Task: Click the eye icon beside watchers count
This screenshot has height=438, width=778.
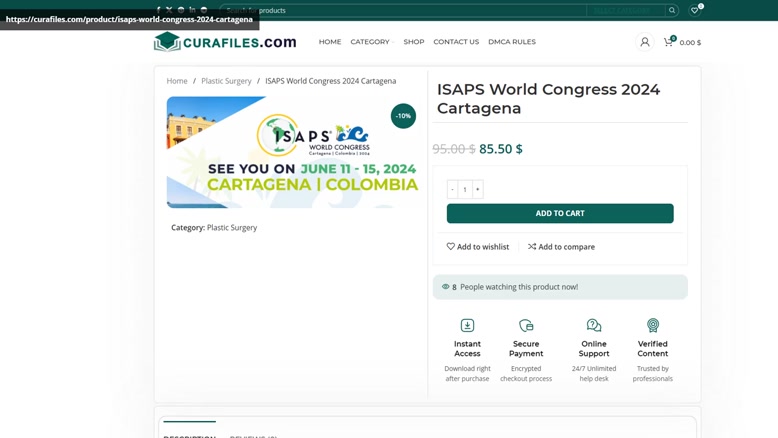Action: pos(446,287)
